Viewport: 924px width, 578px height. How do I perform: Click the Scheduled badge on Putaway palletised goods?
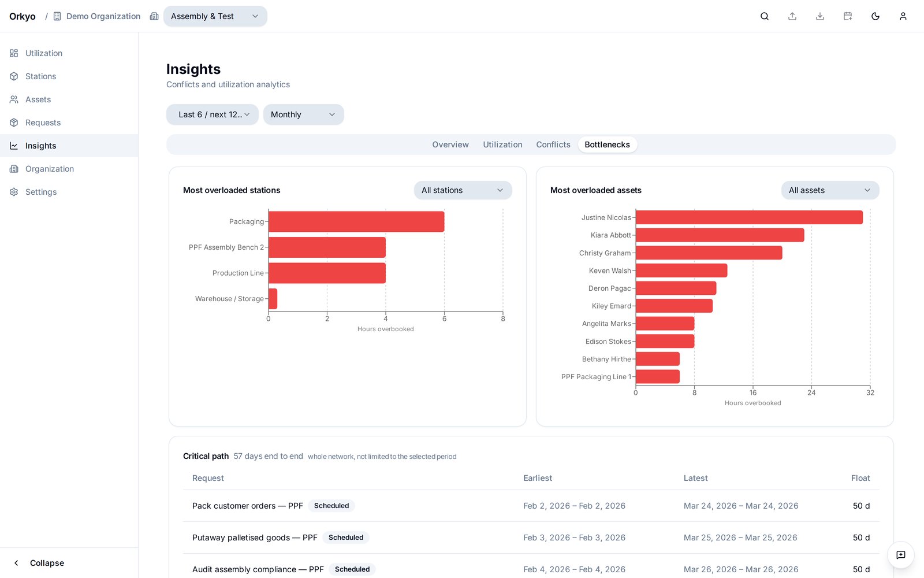(x=346, y=538)
